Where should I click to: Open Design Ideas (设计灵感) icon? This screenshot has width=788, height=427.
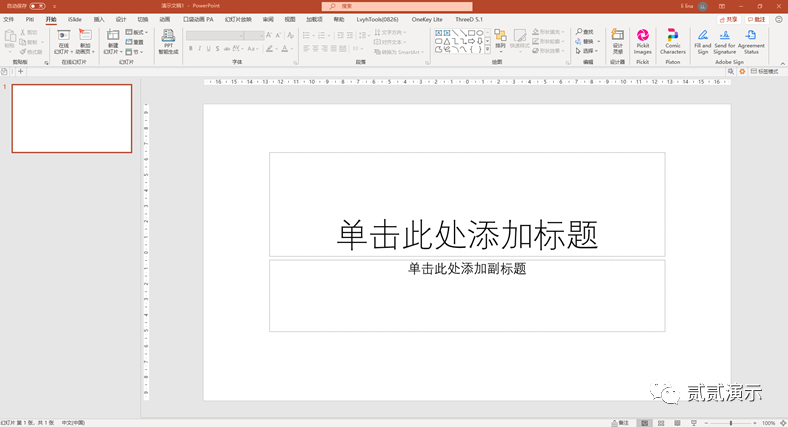(x=617, y=35)
